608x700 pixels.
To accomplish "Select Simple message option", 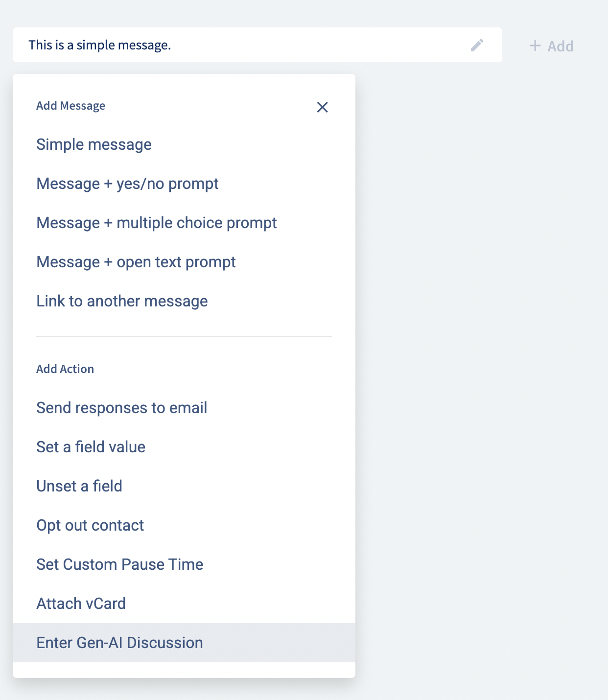I will coord(94,145).
